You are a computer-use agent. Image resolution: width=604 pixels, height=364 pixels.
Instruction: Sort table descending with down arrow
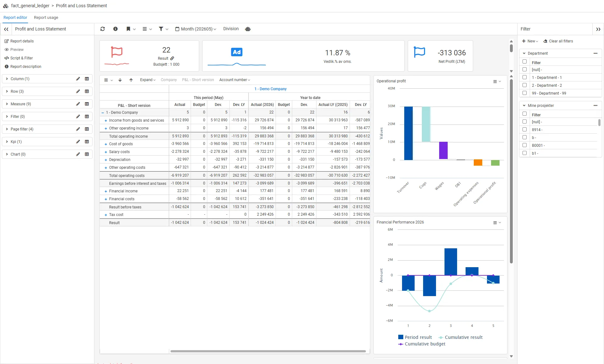point(120,80)
